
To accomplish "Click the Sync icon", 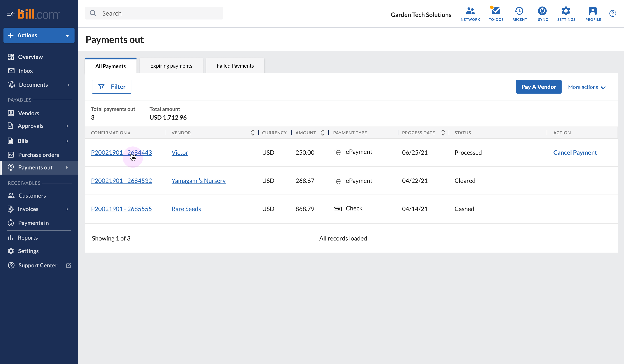I will click(x=543, y=14).
